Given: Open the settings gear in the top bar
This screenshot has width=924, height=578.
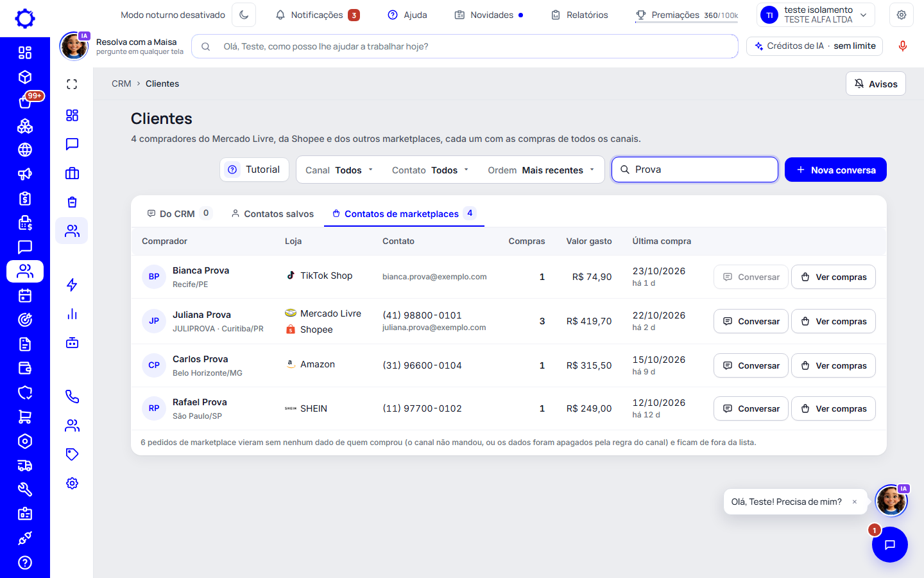Looking at the screenshot, I should tap(902, 15).
